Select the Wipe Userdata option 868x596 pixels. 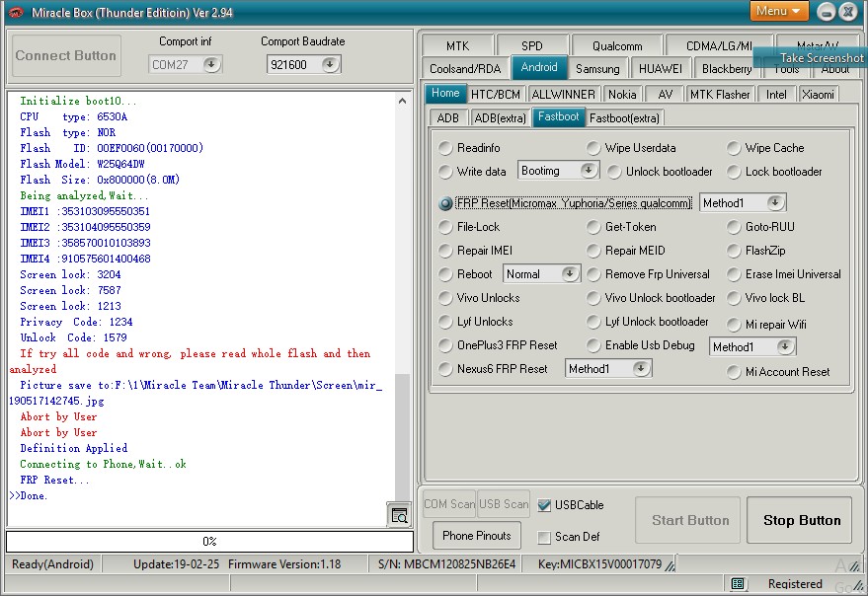pyautogui.click(x=631, y=148)
